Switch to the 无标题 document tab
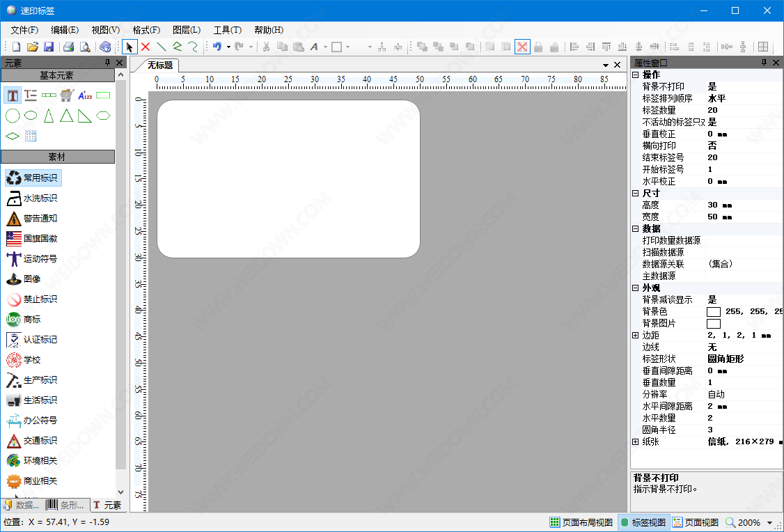This screenshot has height=532, width=784. (x=159, y=65)
